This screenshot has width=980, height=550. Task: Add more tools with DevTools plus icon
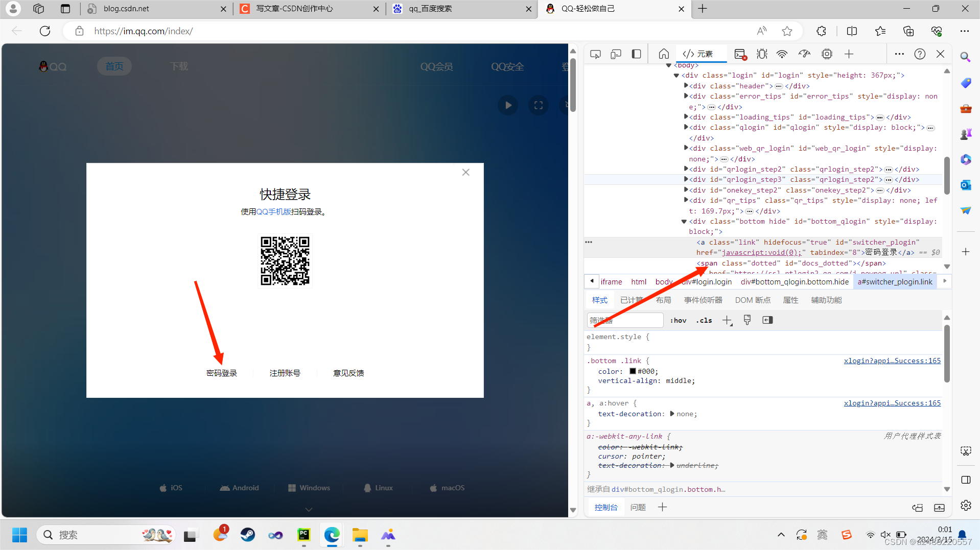pyautogui.click(x=849, y=54)
